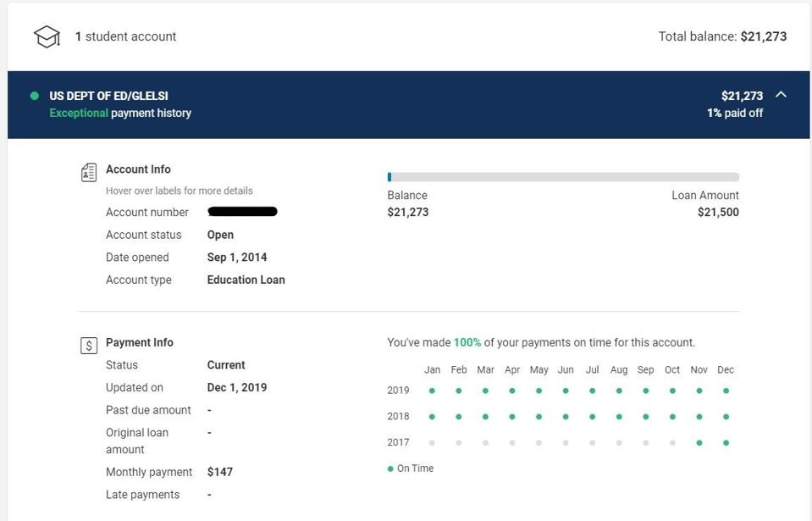Click the January 2017 grey payment dot
Screen dimensions: 812x521
pos(432,442)
